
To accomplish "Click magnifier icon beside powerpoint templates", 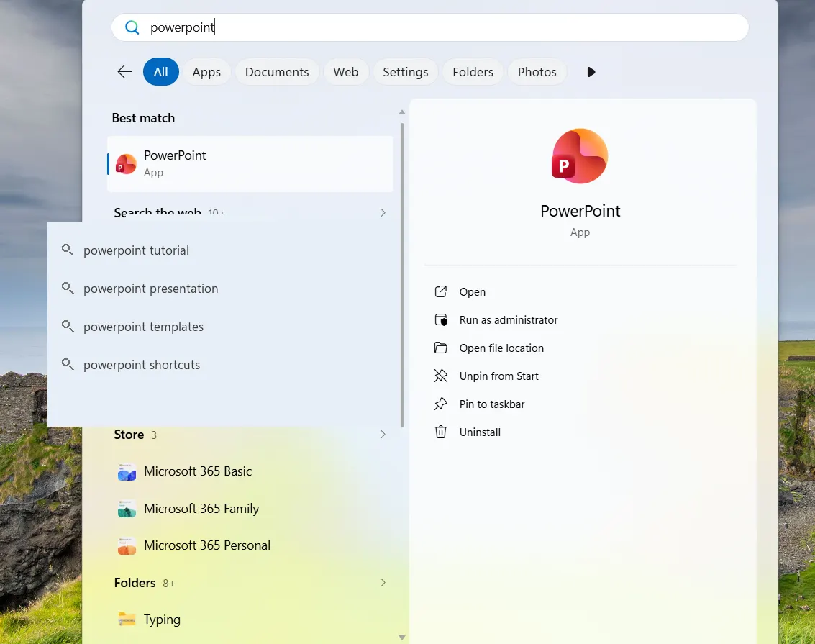I will click(x=68, y=327).
